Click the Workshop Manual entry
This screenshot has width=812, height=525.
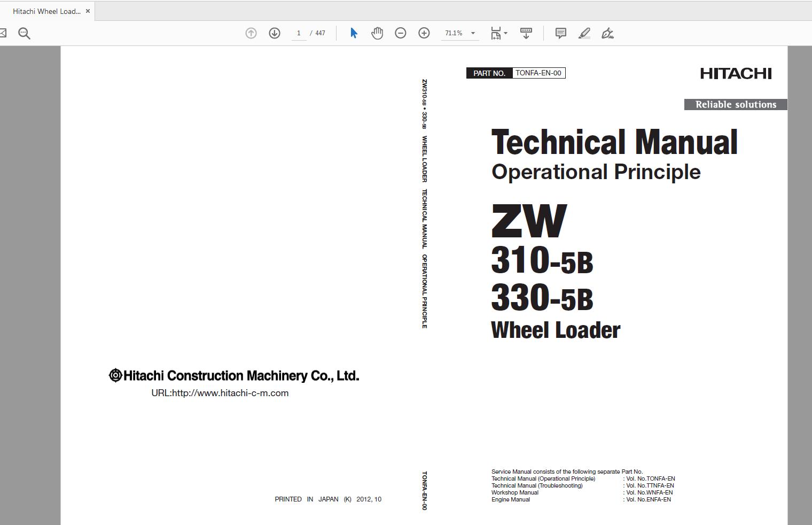515,492
